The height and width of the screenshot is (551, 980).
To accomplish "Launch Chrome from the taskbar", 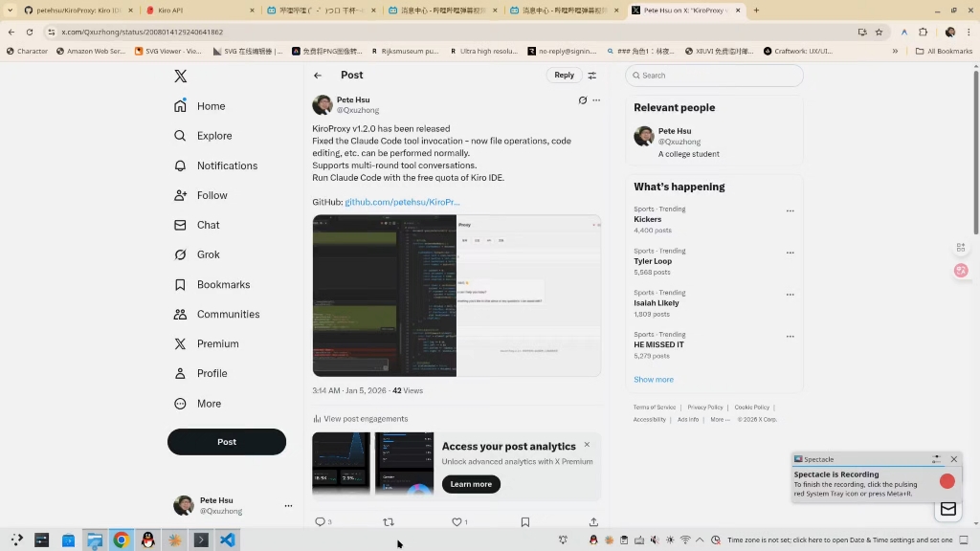I will tap(122, 540).
